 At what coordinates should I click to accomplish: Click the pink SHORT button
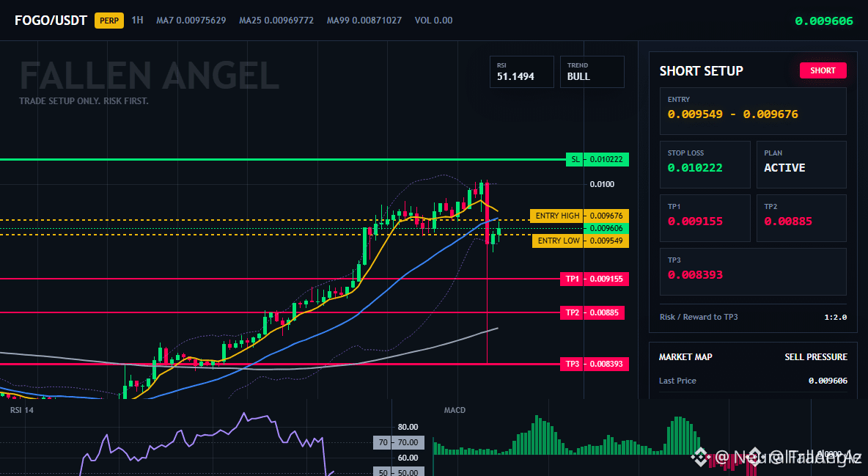click(823, 70)
